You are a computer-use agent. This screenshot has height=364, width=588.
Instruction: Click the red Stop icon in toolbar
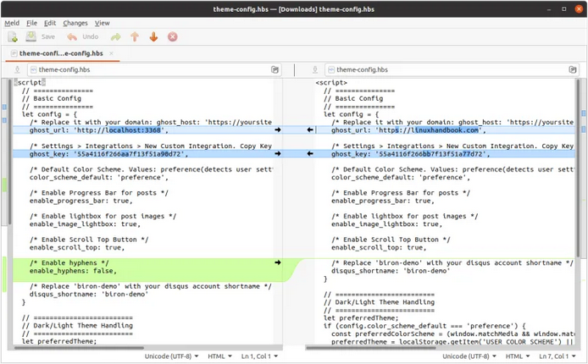click(173, 36)
